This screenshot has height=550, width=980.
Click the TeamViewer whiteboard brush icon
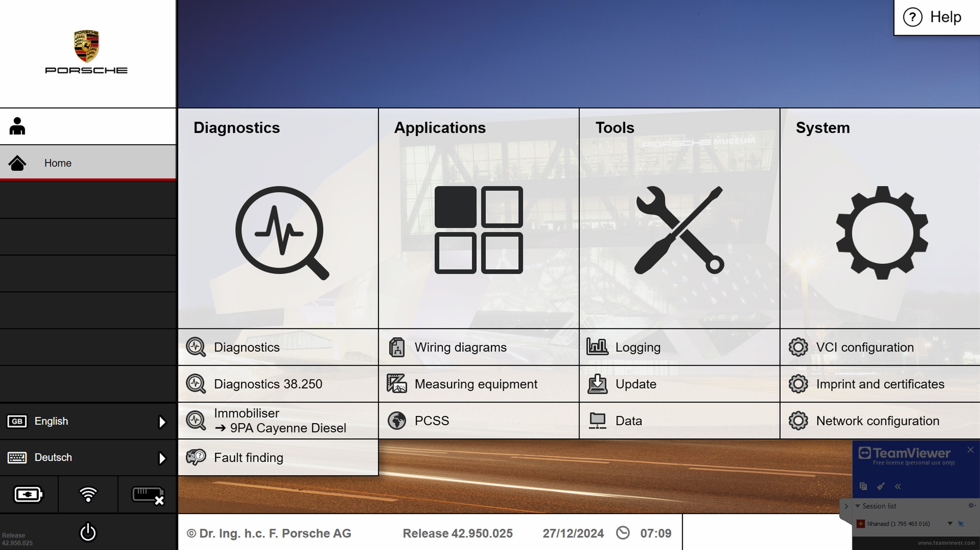880,486
